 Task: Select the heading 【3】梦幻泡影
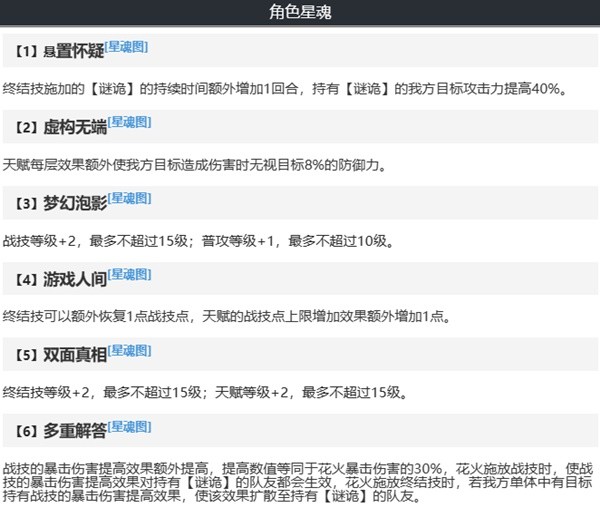point(62,203)
